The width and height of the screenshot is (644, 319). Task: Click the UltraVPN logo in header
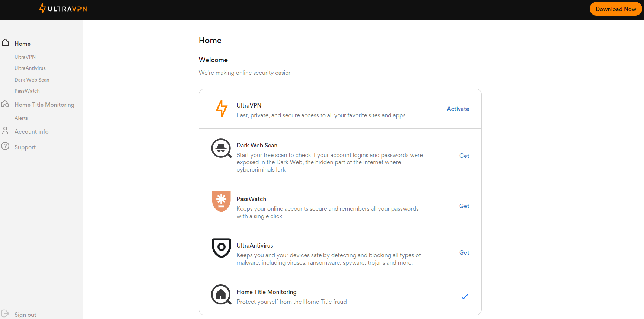(63, 9)
